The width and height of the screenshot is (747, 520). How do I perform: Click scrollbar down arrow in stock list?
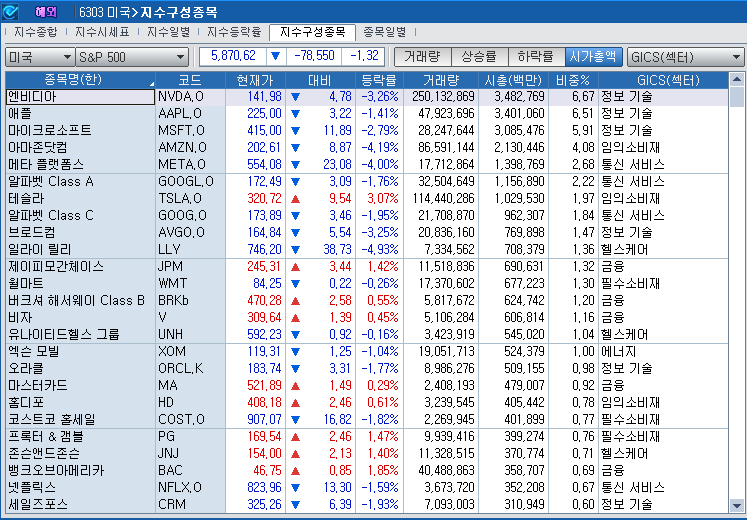point(737,505)
